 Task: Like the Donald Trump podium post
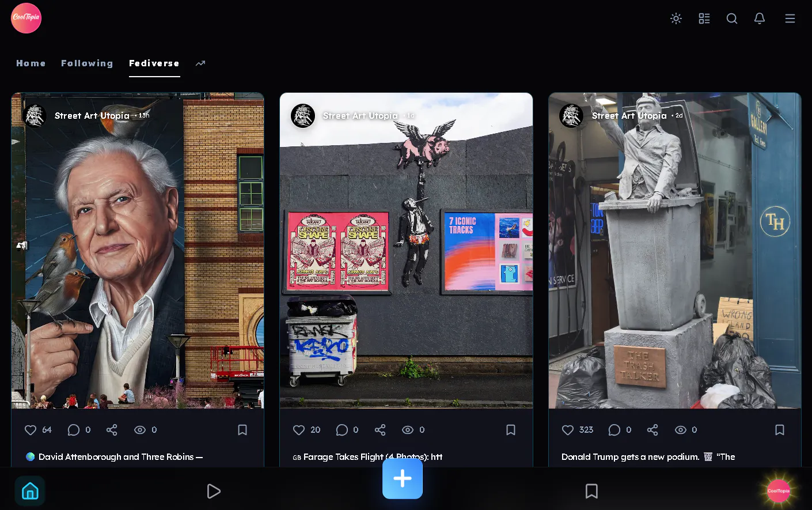(x=568, y=430)
